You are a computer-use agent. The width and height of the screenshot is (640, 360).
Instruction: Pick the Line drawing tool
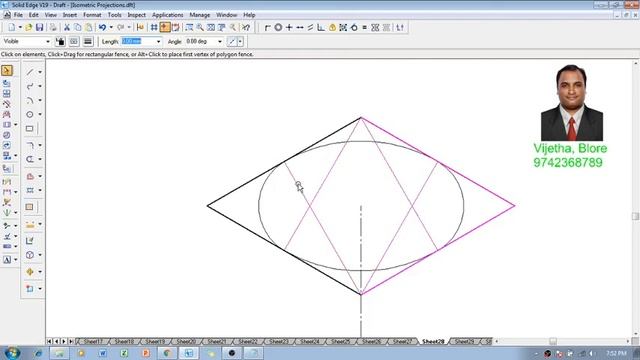pos(30,72)
